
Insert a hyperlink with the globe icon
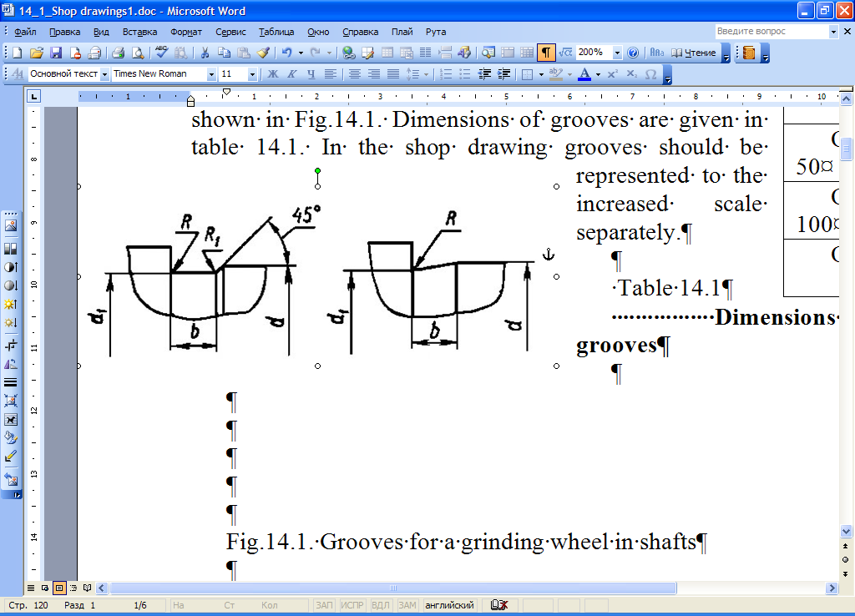pyautogui.click(x=349, y=53)
